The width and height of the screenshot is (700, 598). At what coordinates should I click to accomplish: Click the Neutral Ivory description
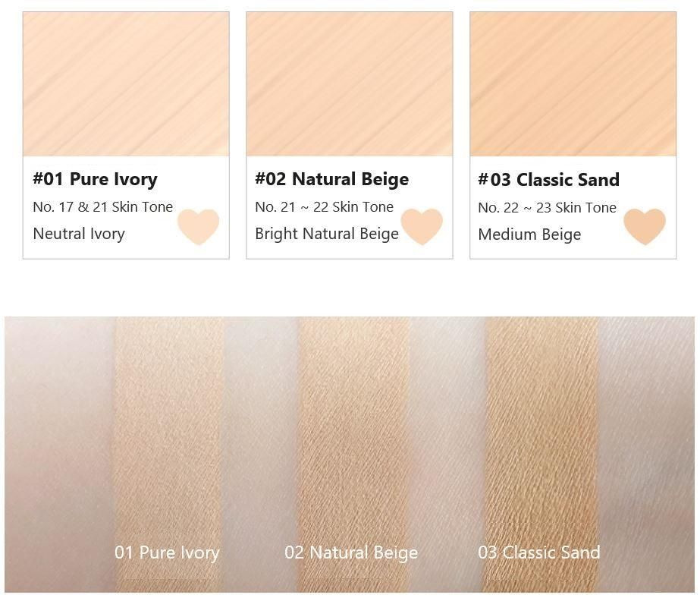[79, 234]
